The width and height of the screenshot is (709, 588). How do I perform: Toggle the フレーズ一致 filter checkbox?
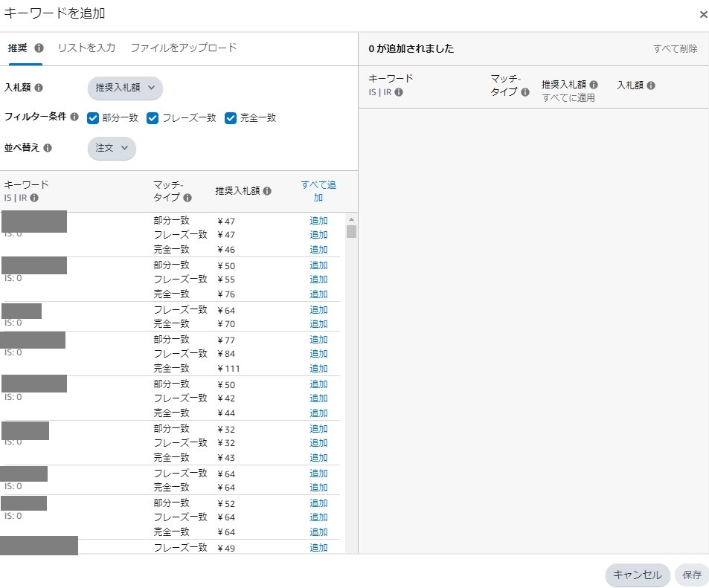(x=153, y=117)
